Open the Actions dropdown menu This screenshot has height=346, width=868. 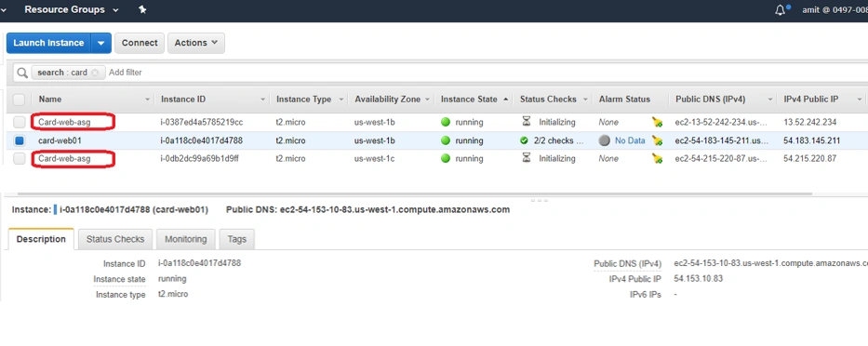(196, 43)
